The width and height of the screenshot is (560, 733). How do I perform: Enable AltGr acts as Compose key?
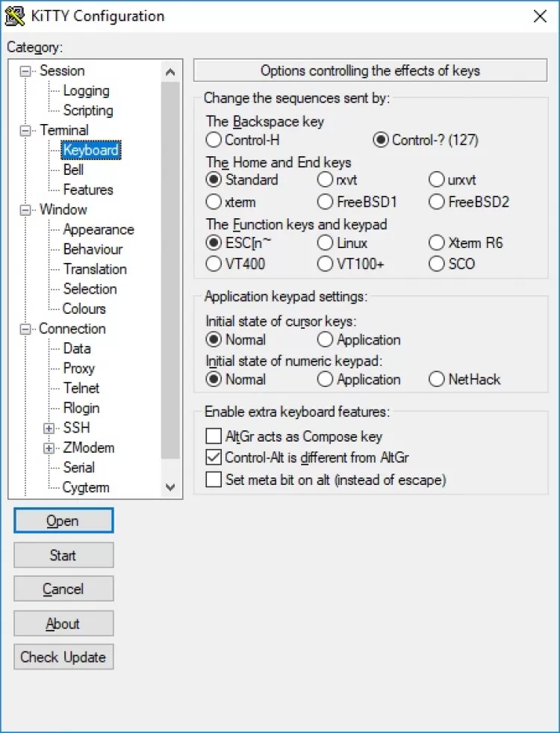click(214, 436)
